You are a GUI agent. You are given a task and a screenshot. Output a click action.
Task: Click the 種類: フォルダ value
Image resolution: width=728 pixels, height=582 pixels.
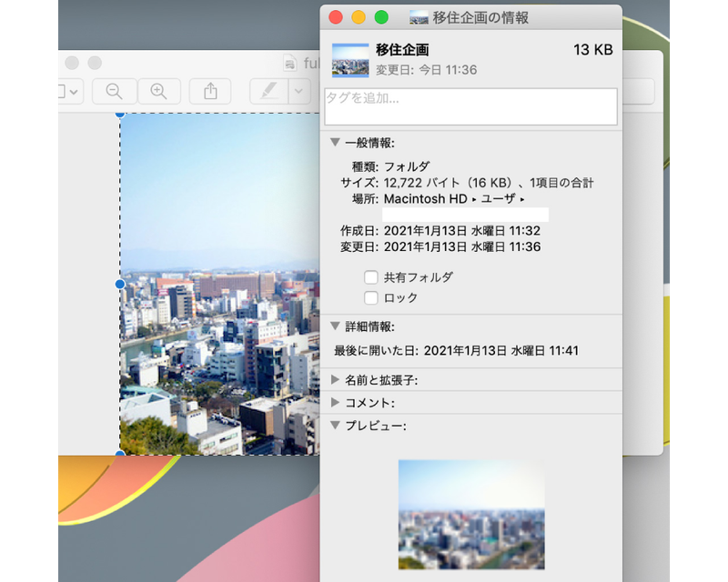tap(407, 166)
